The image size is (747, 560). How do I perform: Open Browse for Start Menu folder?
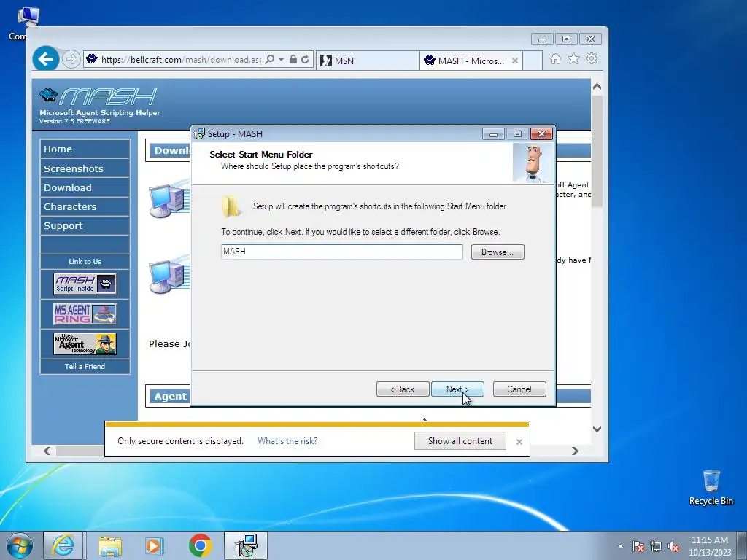(498, 252)
